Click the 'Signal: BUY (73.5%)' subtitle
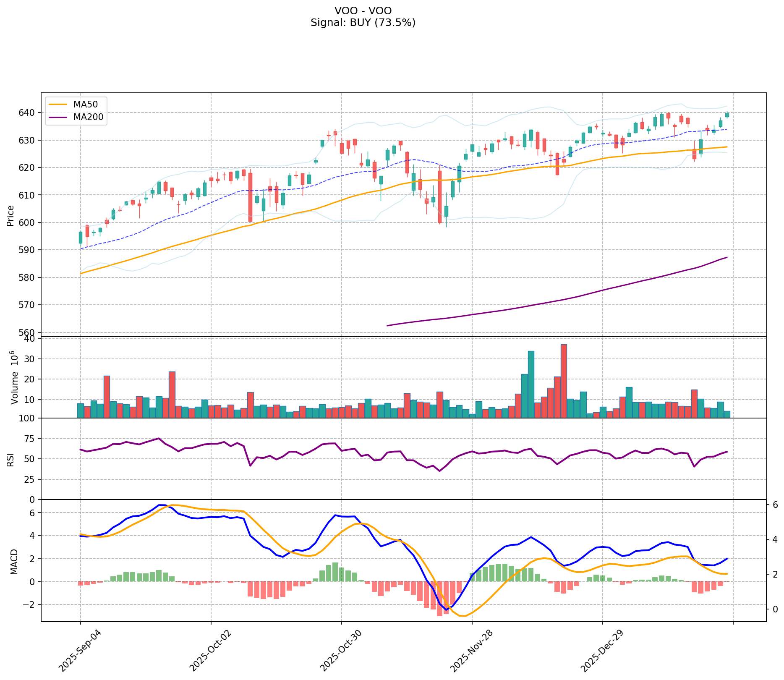 tap(363, 23)
